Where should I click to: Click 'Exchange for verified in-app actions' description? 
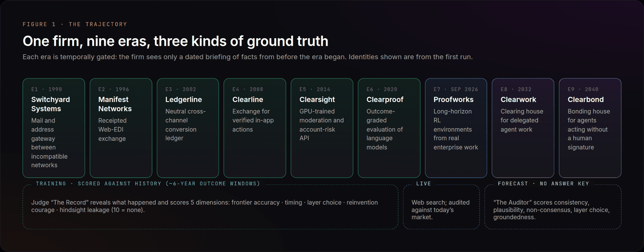253,120
